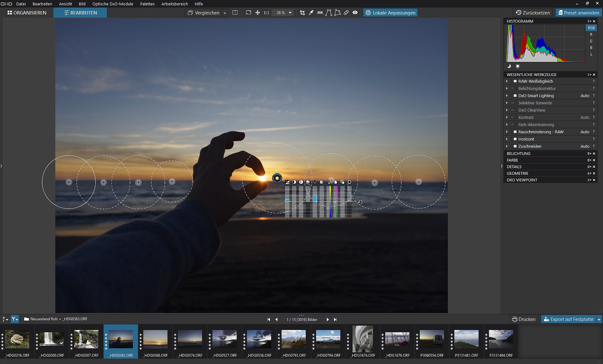Image resolution: width=603 pixels, height=364 pixels.
Task: Toggle the Horizont correction switch
Action: click(514, 139)
